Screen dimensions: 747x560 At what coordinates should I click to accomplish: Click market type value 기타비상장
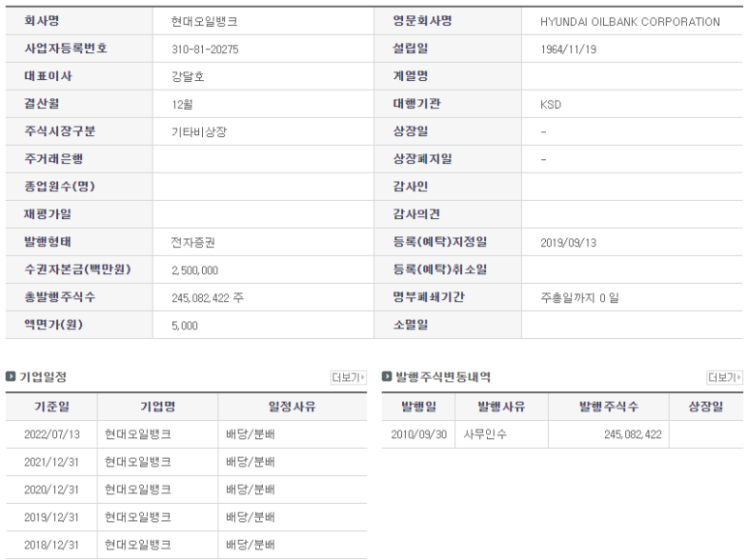(x=199, y=132)
